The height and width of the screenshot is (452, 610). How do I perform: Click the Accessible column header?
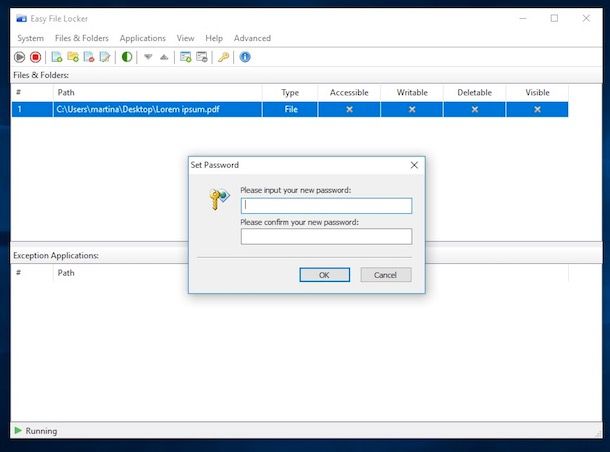(349, 93)
